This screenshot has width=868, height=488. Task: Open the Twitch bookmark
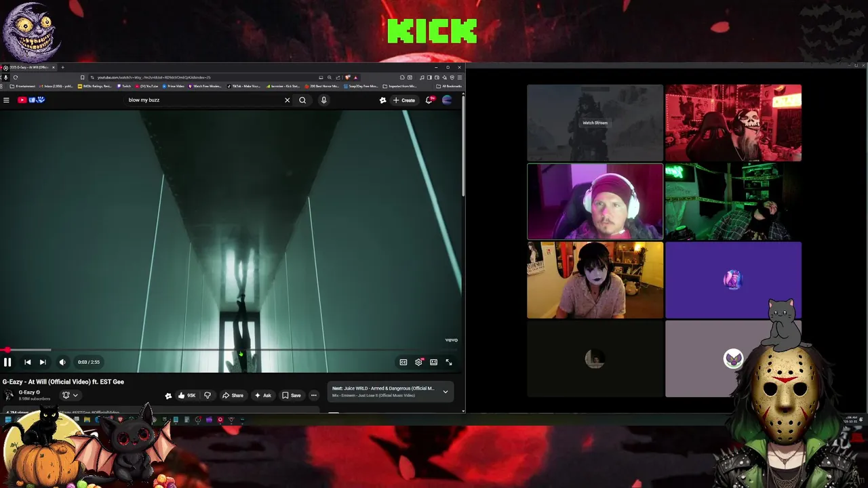pos(124,86)
